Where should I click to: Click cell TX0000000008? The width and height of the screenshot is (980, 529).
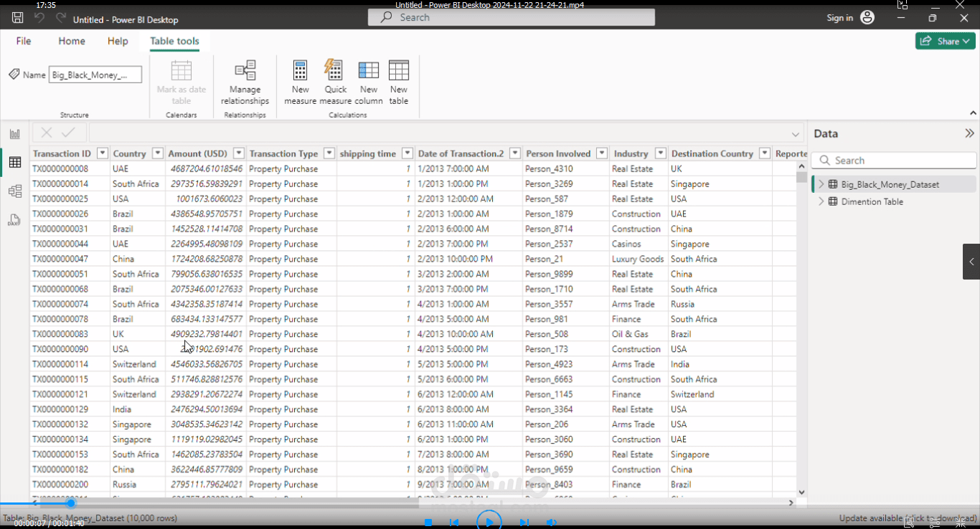point(60,169)
